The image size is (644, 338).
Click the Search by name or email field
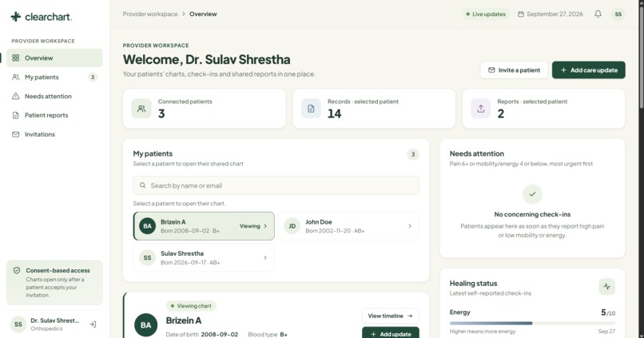click(276, 185)
